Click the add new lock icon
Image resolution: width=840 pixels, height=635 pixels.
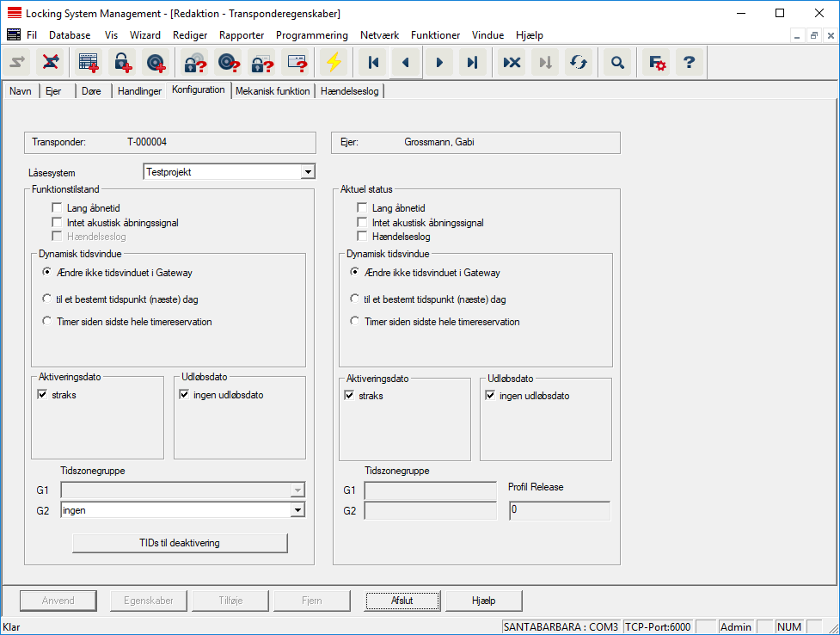tap(124, 63)
